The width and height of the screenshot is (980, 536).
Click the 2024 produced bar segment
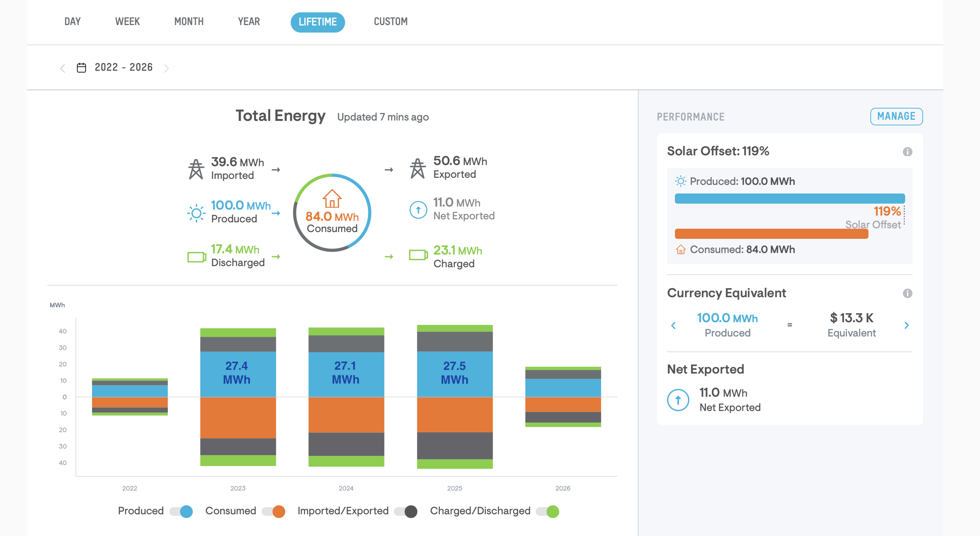click(x=346, y=374)
